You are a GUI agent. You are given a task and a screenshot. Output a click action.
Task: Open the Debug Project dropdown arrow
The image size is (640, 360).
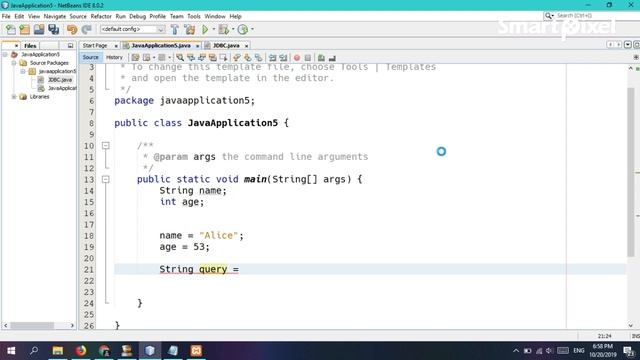coord(233,29)
